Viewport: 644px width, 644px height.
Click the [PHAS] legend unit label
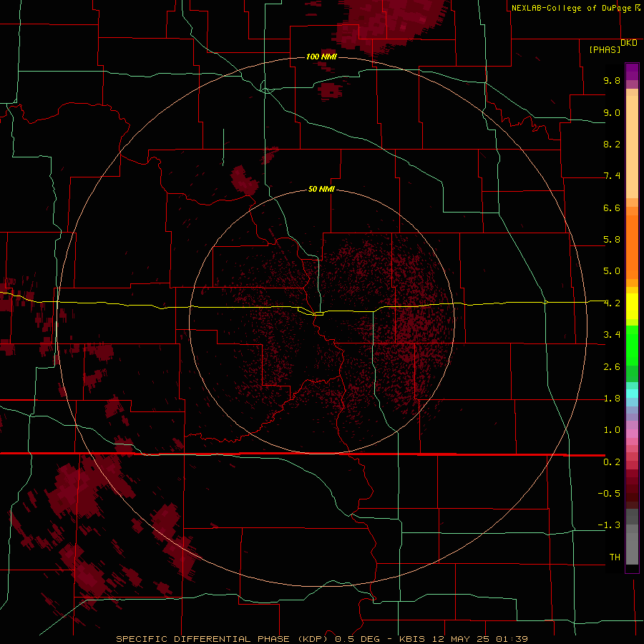pos(605,49)
